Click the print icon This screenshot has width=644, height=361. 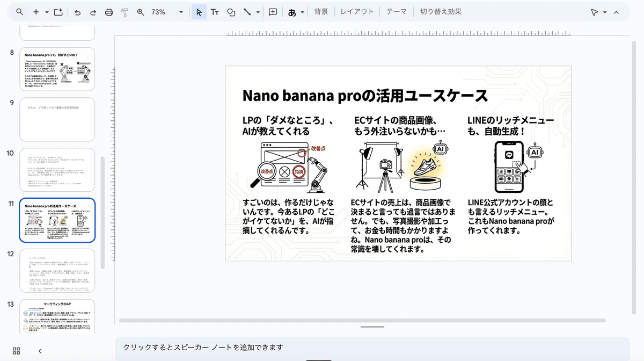pos(109,12)
